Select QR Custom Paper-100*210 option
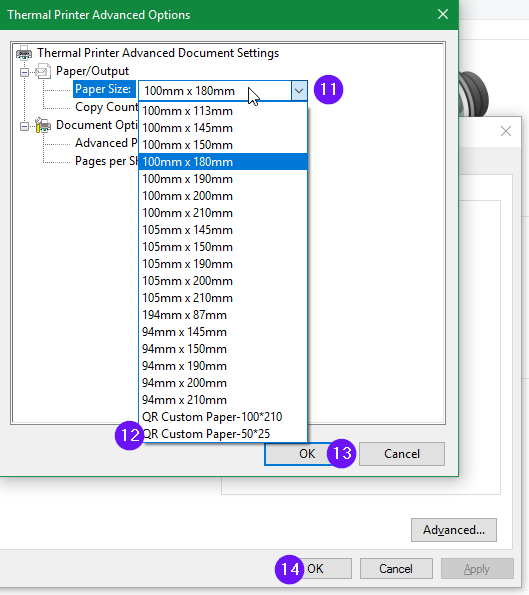Viewport: 529px width, 595px height. (x=223, y=417)
